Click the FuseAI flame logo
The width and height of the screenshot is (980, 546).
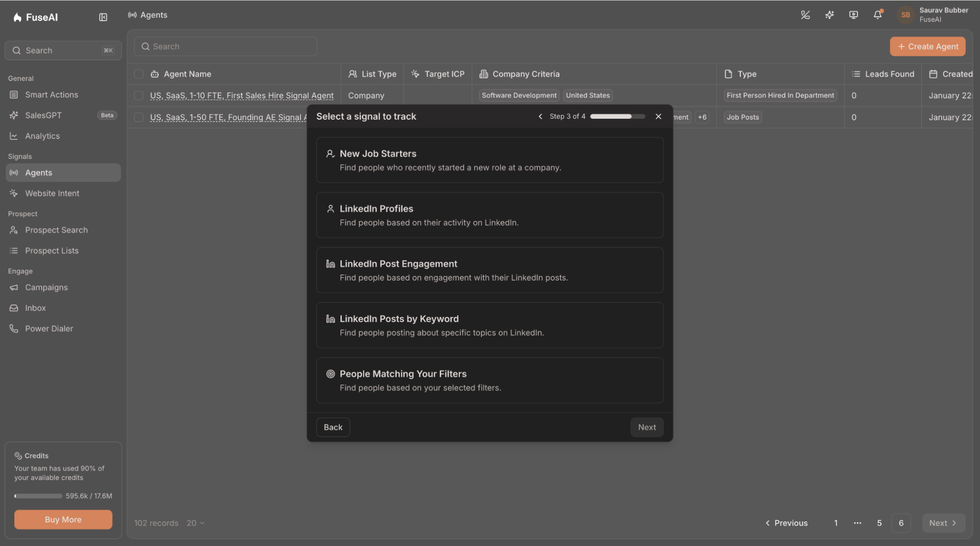[18, 17]
